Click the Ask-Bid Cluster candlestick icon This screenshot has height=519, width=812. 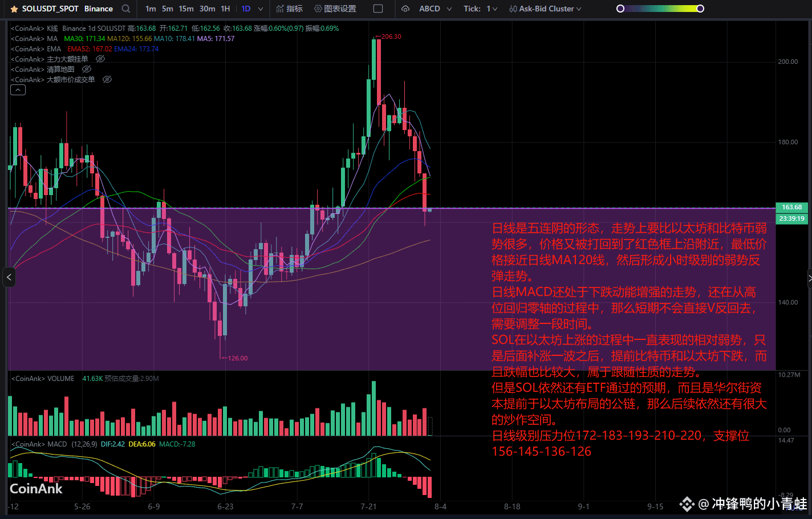[x=513, y=9]
